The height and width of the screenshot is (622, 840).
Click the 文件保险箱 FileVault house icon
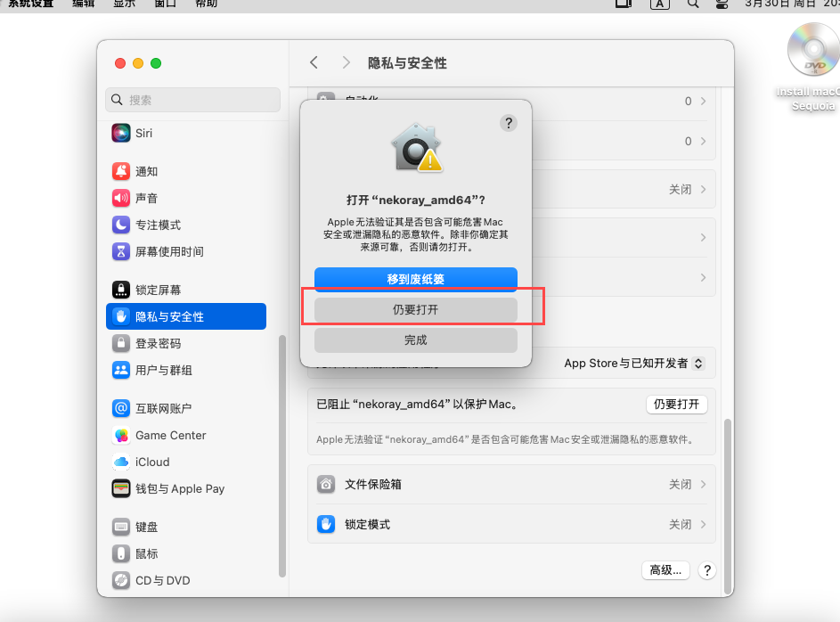click(326, 484)
